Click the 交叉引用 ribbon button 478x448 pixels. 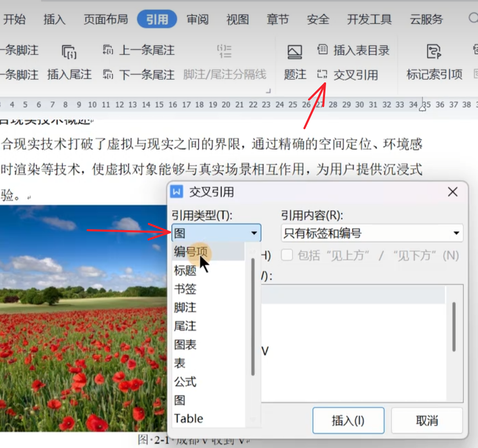point(348,75)
